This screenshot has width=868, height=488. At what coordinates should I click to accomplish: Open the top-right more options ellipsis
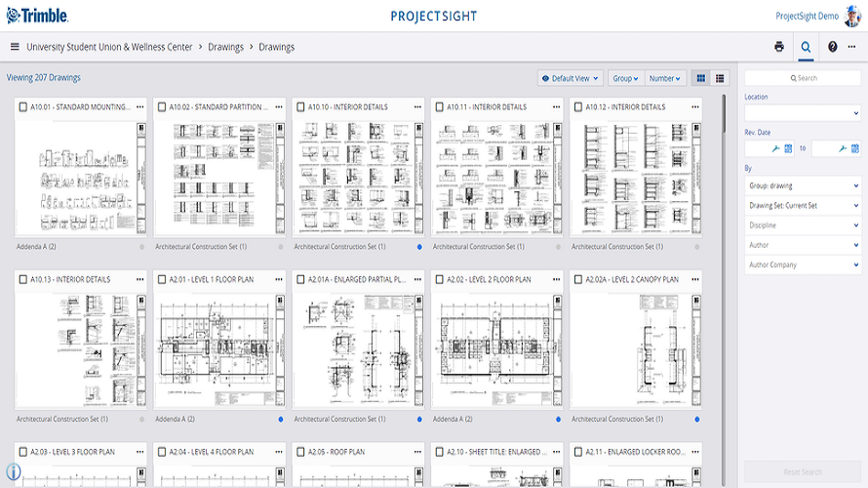coord(852,47)
